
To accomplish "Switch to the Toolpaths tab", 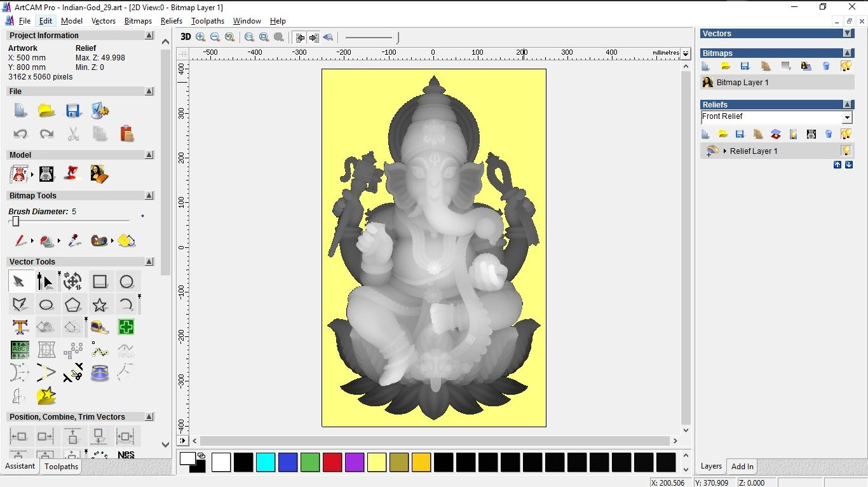I will (x=61, y=466).
